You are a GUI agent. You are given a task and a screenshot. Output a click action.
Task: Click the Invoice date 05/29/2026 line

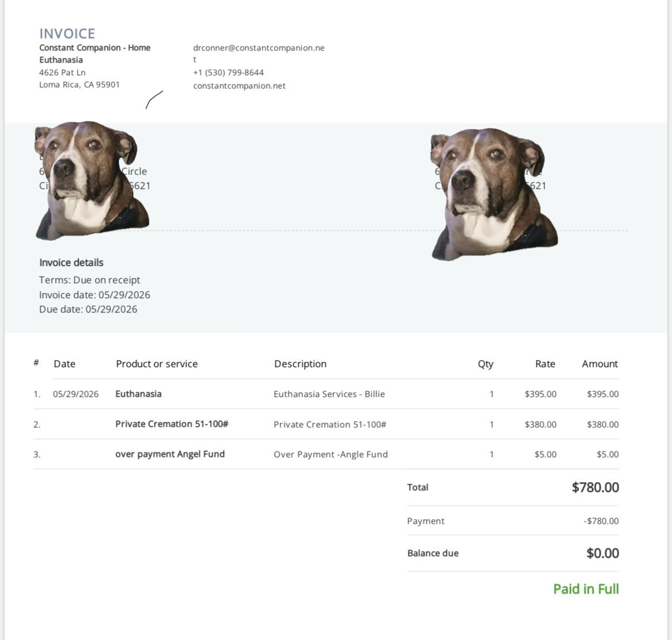(95, 295)
